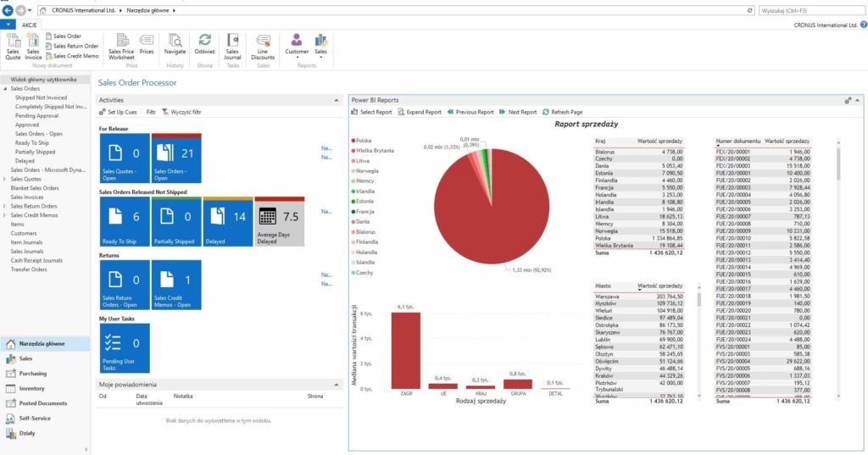Collapse the Activities section
This screenshot has height=455, width=868.
tap(336, 100)
